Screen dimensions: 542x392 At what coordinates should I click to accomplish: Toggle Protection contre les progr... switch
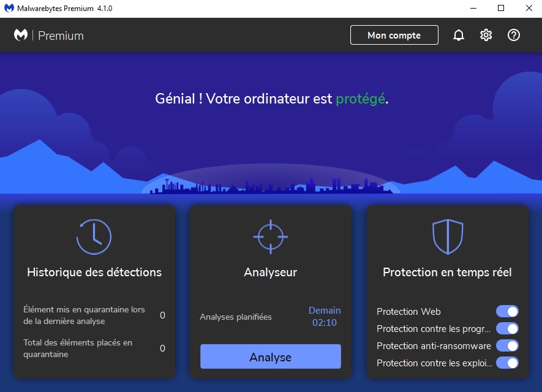click(x=508, y=328)
